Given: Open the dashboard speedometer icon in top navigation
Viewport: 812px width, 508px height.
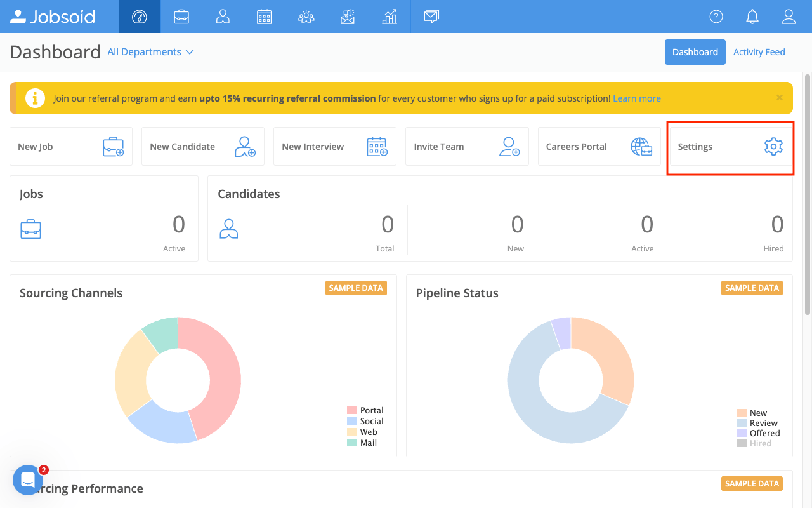Looking at the screenshot, I should (140, 17).
